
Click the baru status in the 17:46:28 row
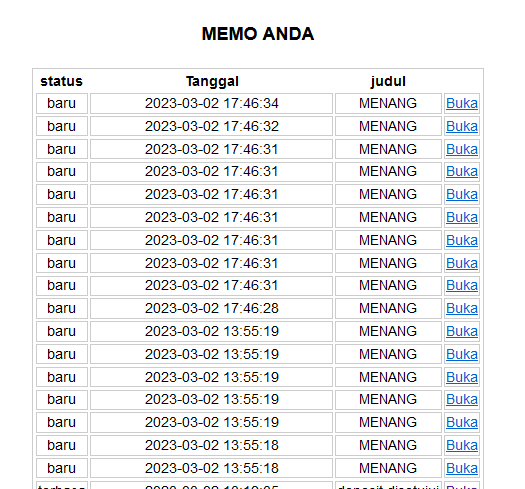point(62,308)
